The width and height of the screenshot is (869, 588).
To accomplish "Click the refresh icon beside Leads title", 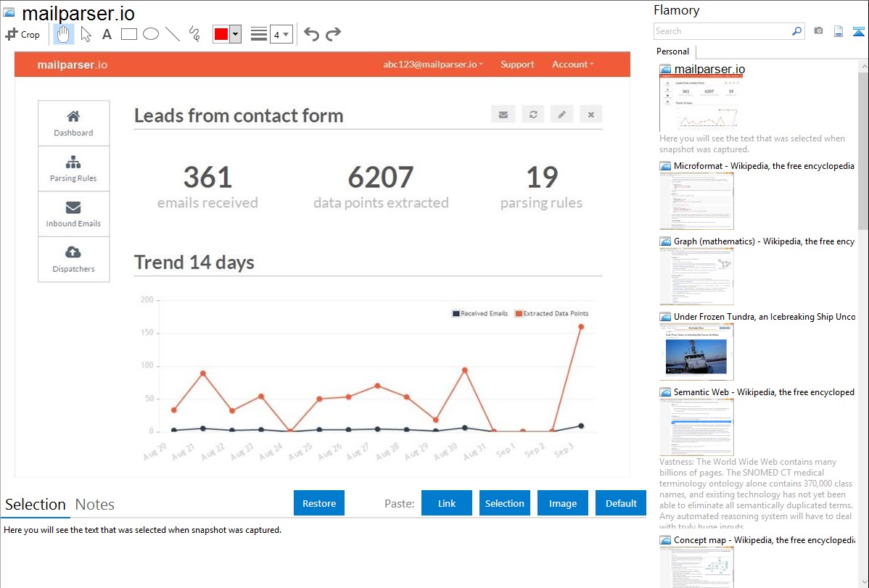I will pos(532,115).
